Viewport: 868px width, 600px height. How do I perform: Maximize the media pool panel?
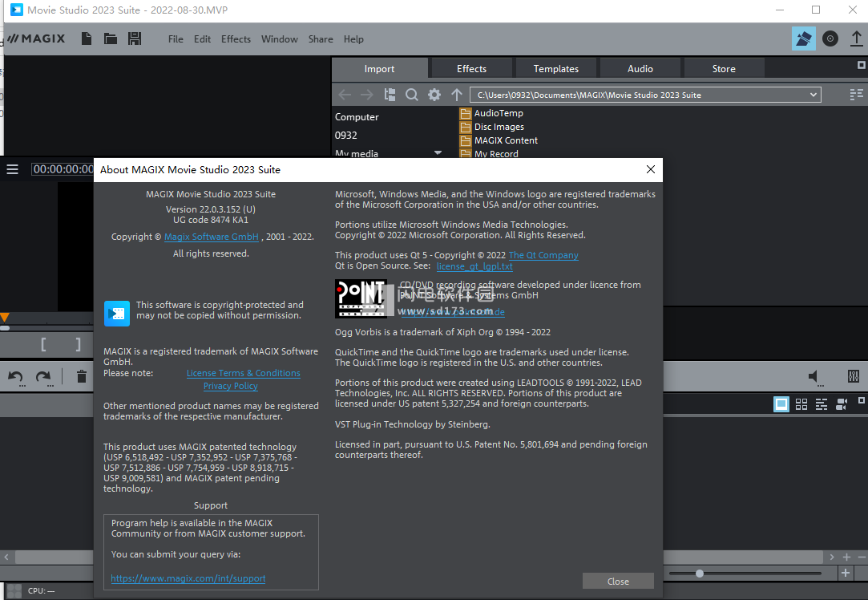(862, 65)
